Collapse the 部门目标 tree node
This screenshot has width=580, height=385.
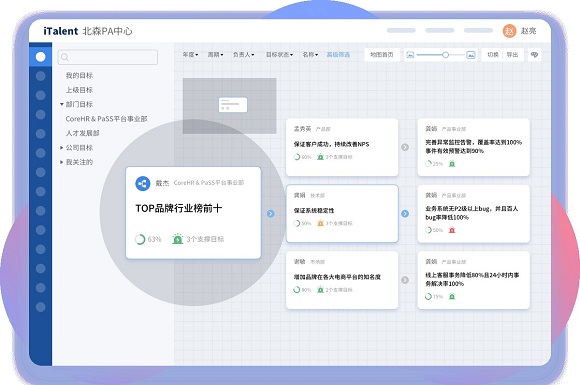coord(62,104)
